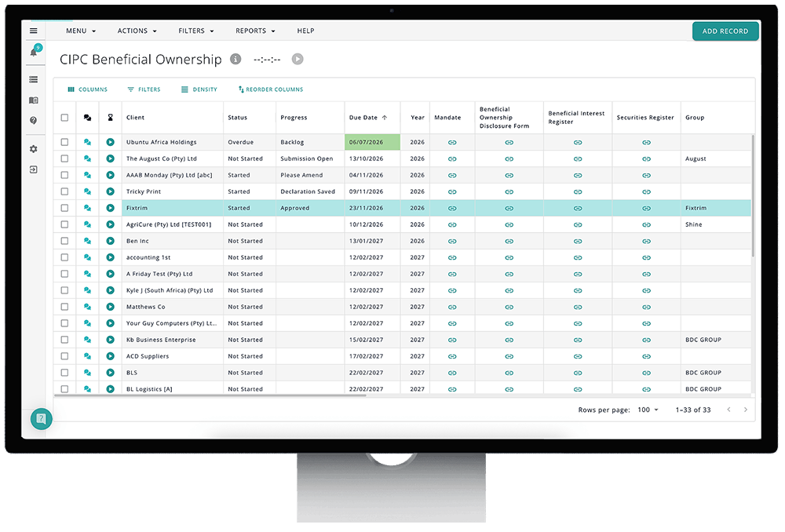
Task: Click REORDER COLUMNS button
Action: tap(271, 89)
